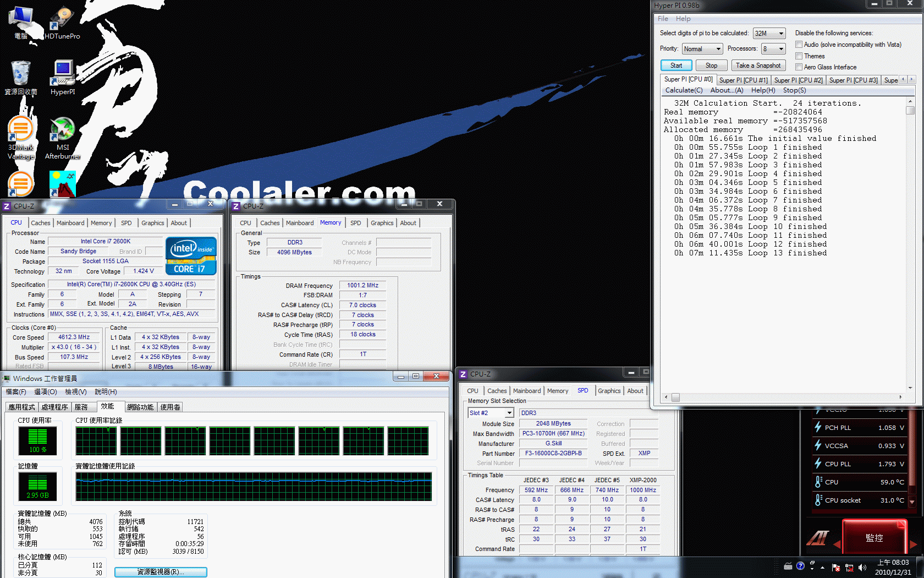This screenshot has width=924, height=578.
Task: Launch the 3DMark Vantage desktop shortcut
Action: point(21,138)
